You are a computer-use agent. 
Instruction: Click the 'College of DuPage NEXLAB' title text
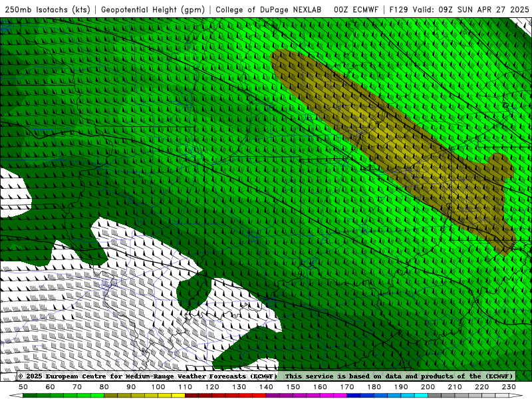click(x=269, y=9)
